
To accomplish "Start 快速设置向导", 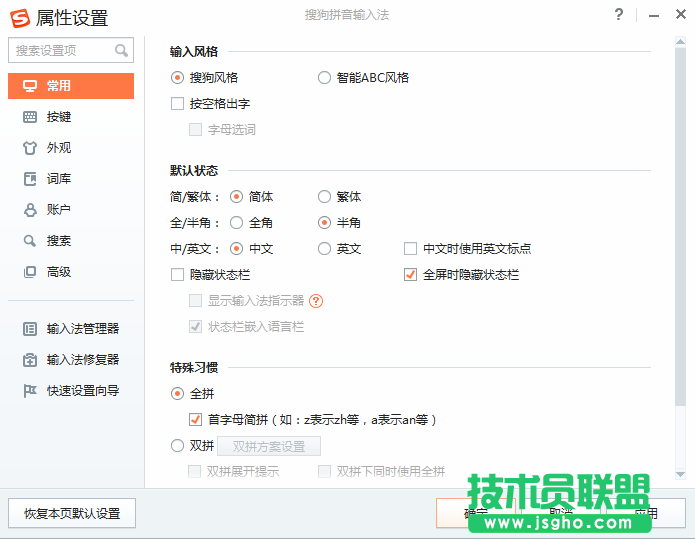I will (x=71, y=391).
